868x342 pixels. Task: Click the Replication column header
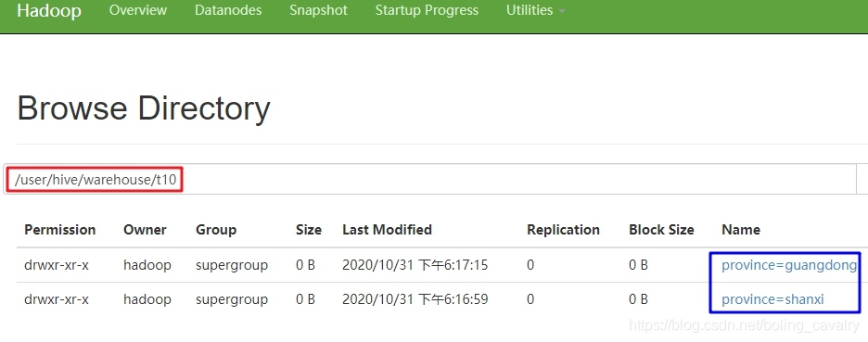click(563, 230)
